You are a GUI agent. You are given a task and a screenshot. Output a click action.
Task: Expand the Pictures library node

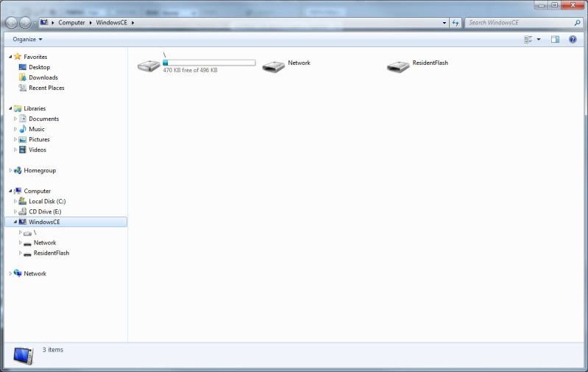15,139
